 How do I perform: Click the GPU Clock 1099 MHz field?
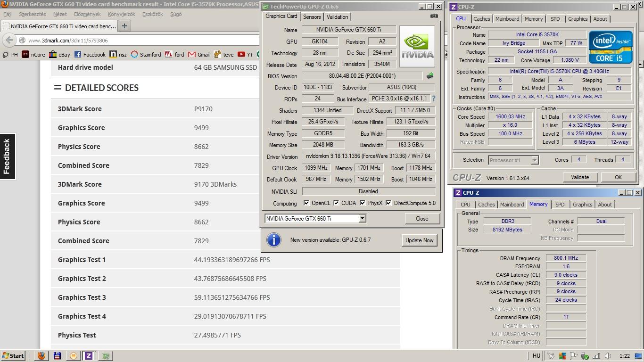click(x=316, y=168)
